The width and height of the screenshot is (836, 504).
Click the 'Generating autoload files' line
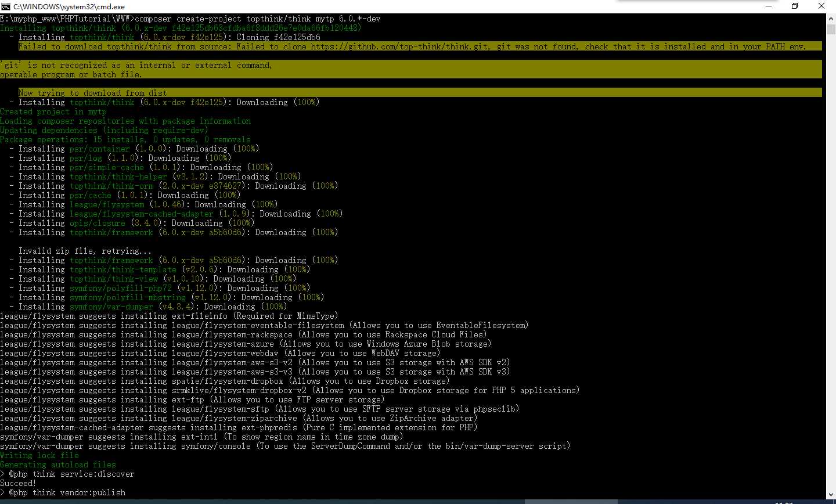pyautogui.click(x=58, y=465)
